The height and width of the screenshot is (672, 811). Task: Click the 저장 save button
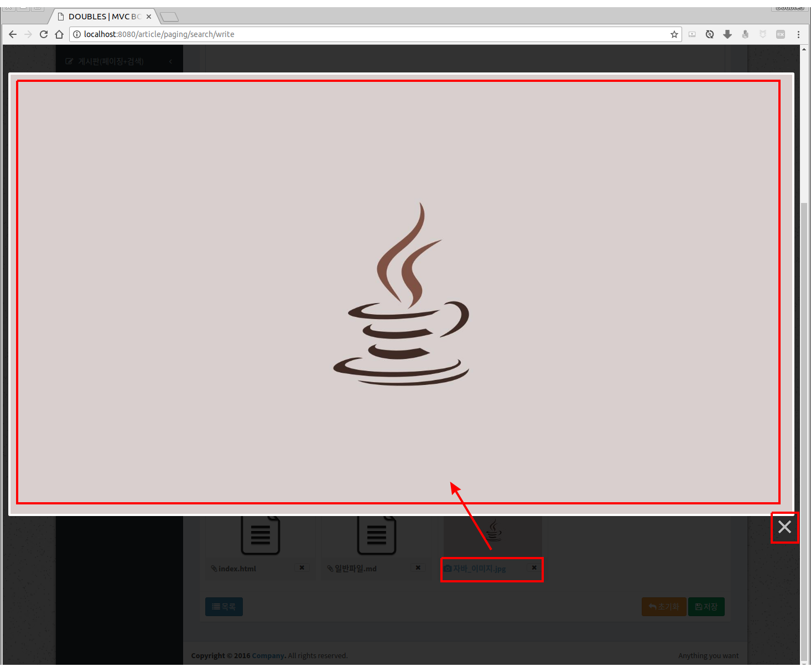click(706, 607)
